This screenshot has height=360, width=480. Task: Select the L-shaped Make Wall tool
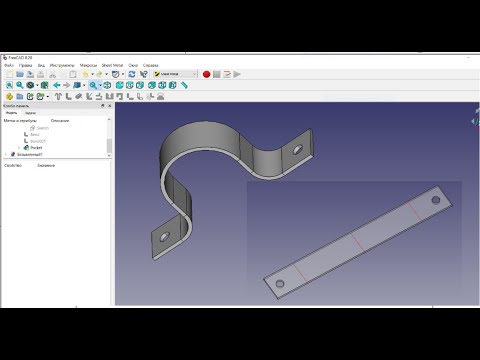point(69,97)
